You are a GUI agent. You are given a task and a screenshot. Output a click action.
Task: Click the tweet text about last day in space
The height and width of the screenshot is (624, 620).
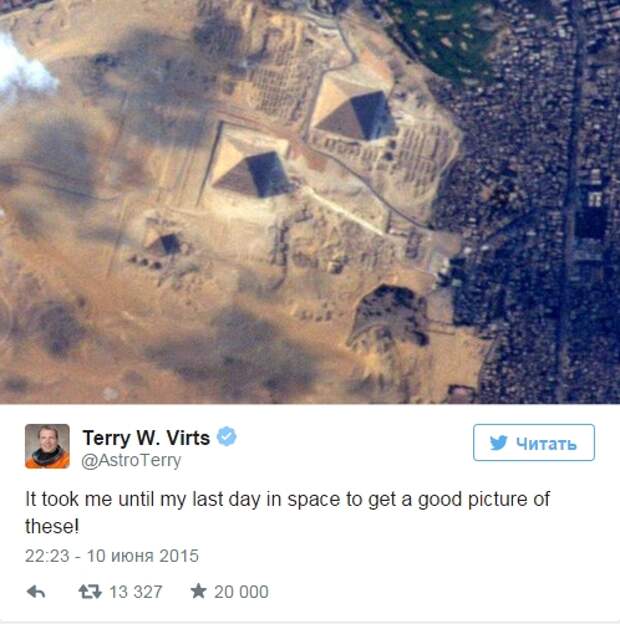coord(287,513)
